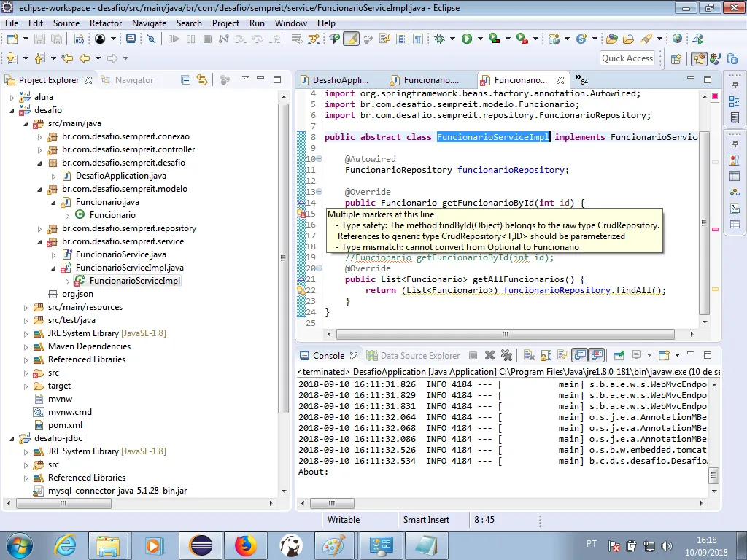The height and width of the screenshot is (560, 747).
Task: Open pom.xml in Project Explorer
Action: click(65, 425)
